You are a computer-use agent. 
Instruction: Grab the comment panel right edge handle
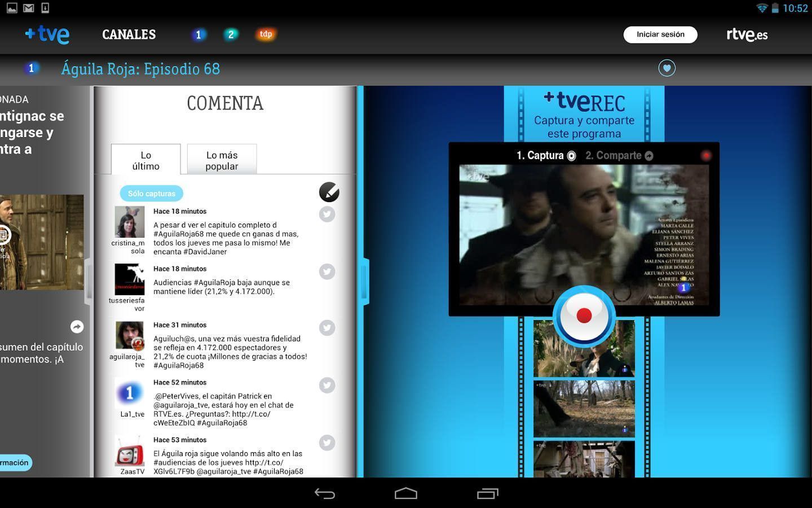[x=365, y=281]
